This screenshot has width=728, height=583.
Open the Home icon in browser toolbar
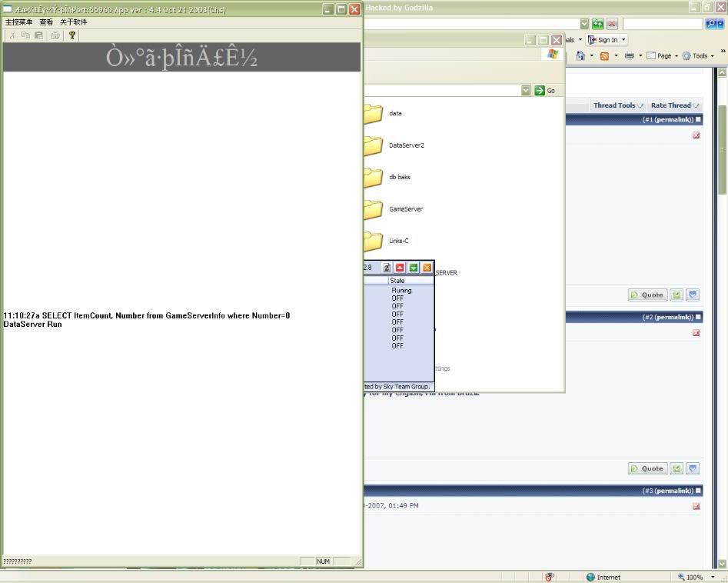click(x=580, y=56)
